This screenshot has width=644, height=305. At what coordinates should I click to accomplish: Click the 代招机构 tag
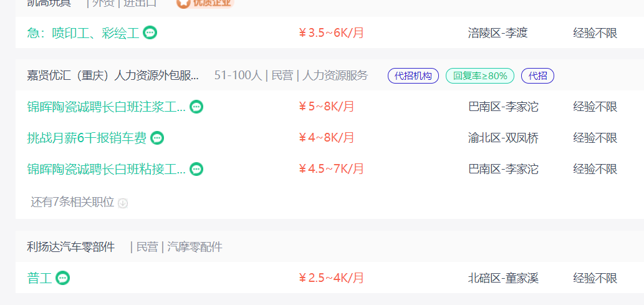pyautogui.click(x=413, y=75)
